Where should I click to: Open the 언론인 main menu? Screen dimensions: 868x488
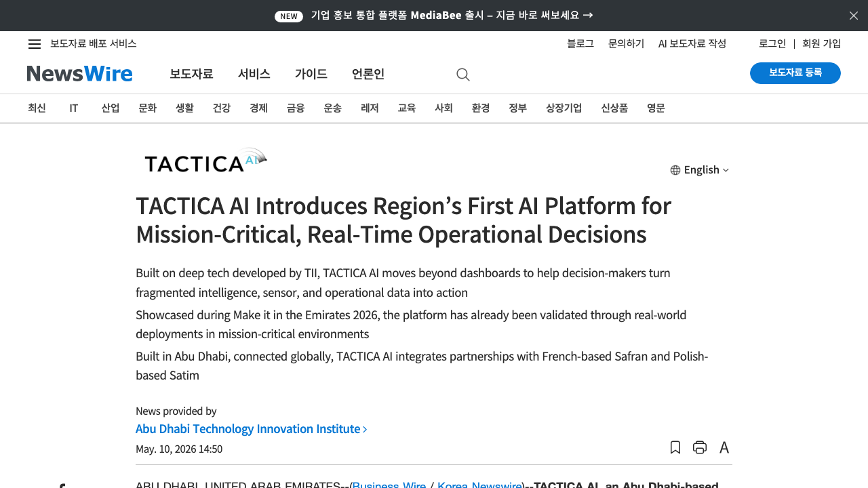368,74
